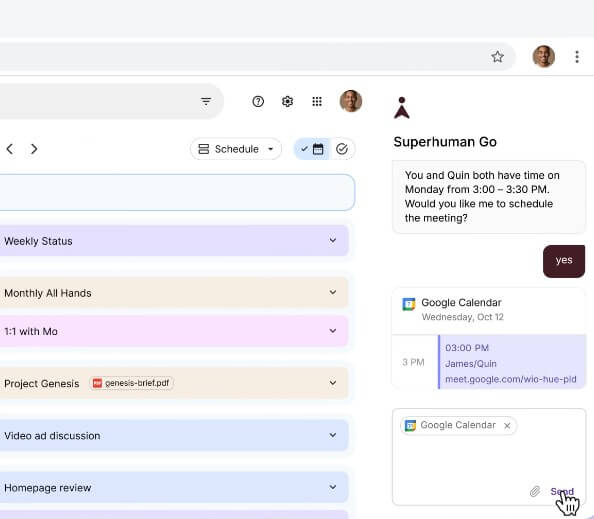Expand the Monthly All Hands event
Image resolution: width=594 pixels, height=519 pixels.
pos(333,292)
